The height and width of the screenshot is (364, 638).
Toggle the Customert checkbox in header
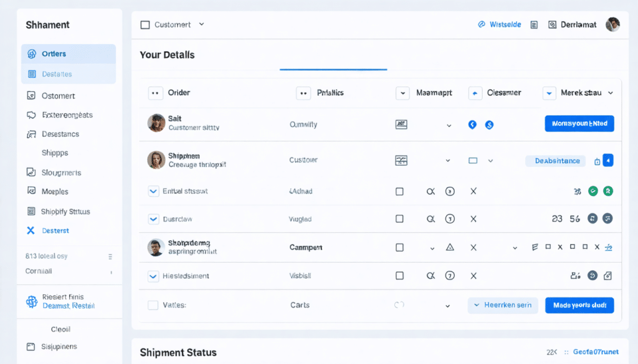click(x=145, y=25)
